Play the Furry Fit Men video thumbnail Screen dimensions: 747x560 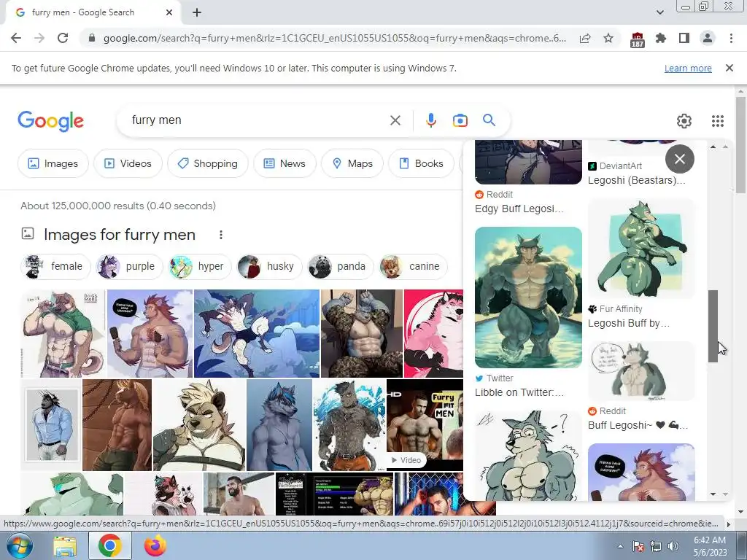[x=425, y=425]
